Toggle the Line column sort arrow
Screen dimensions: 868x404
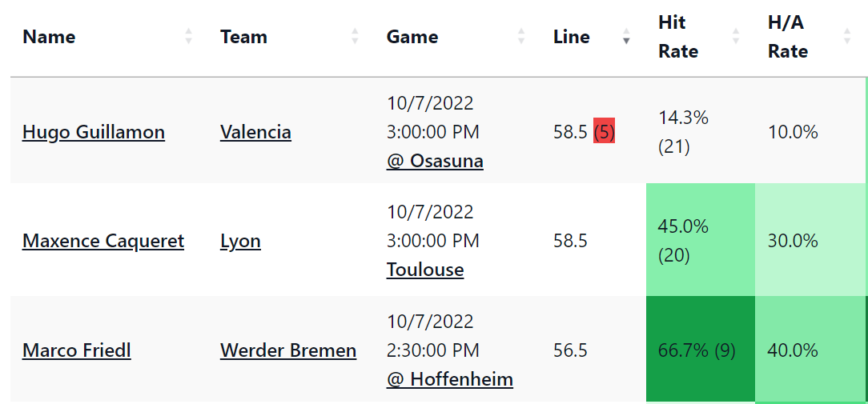626,37
